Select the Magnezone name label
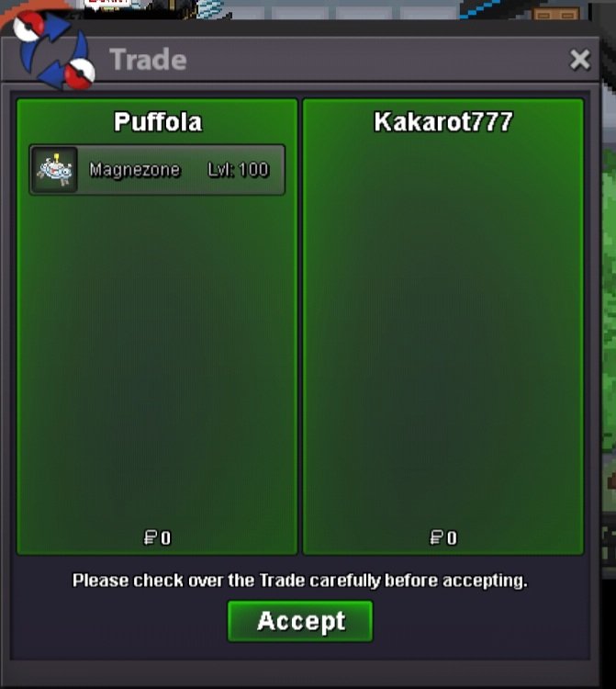The height and width of the screenshot is (689, 616). [134, 170]
